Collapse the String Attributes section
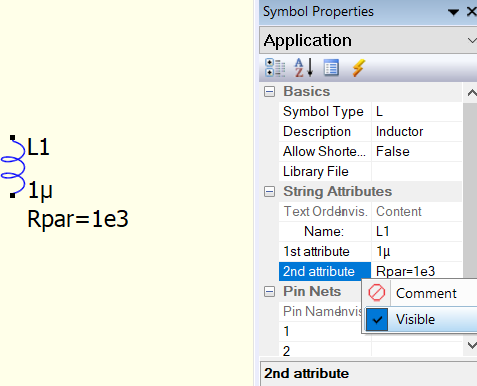This screenshot has width=477, height=386. point(269,191)
